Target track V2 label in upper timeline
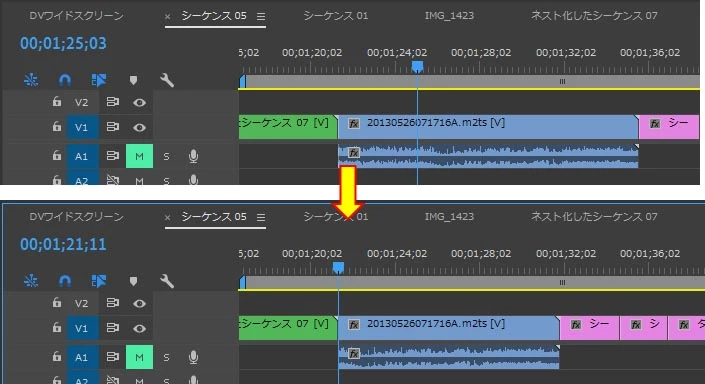Viewport: 705px width, 384px height. [81, 103]
